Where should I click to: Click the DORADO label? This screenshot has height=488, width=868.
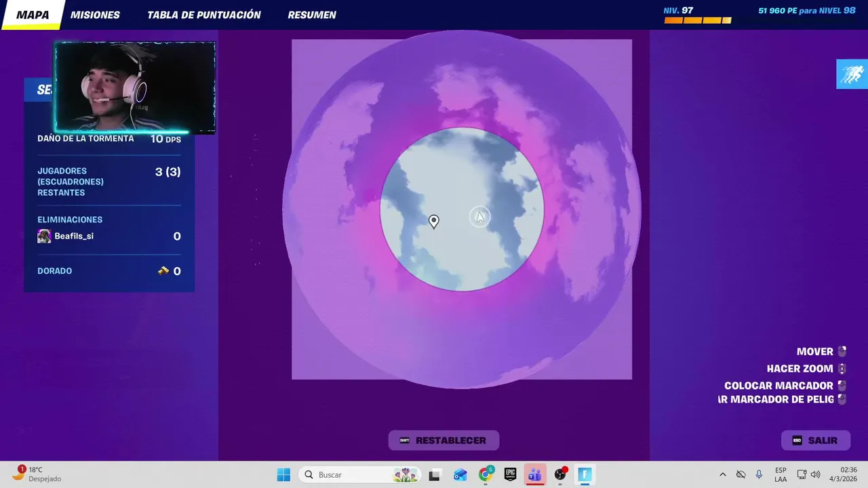[x=54, y=271]
